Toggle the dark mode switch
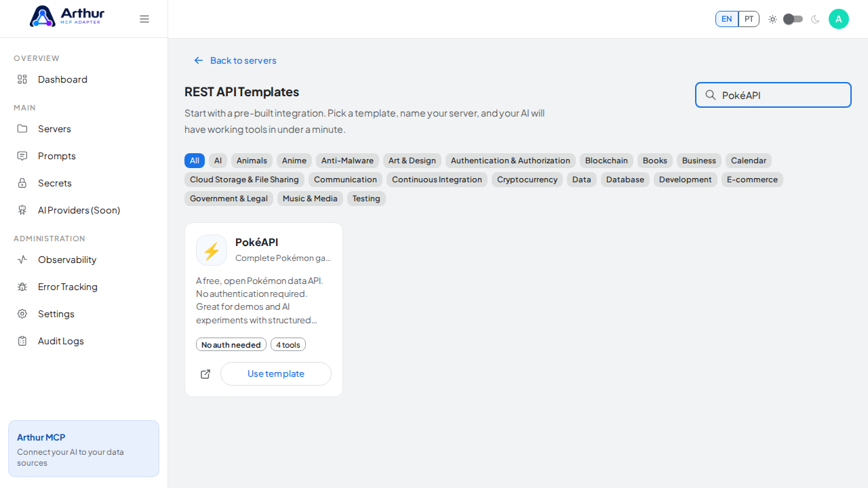This screenshot has height=488, width=868. pyautogui.click(x=793, y=19)
